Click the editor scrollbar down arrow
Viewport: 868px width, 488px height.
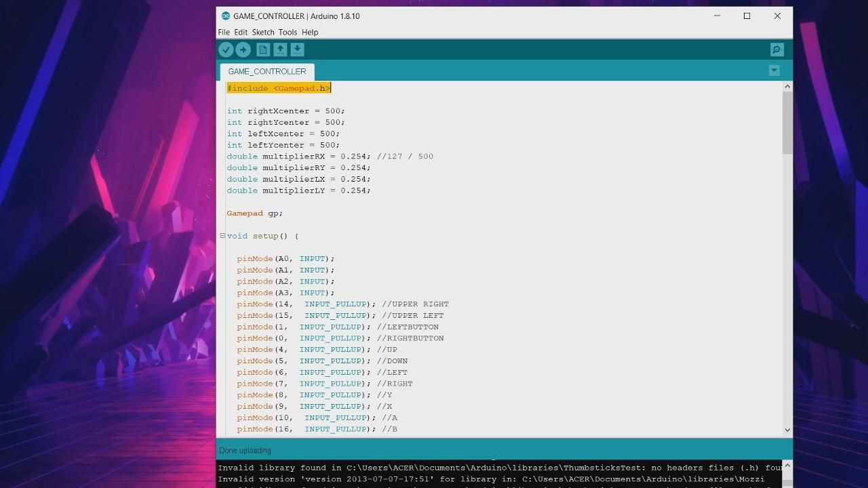click(x=787, y=430)
